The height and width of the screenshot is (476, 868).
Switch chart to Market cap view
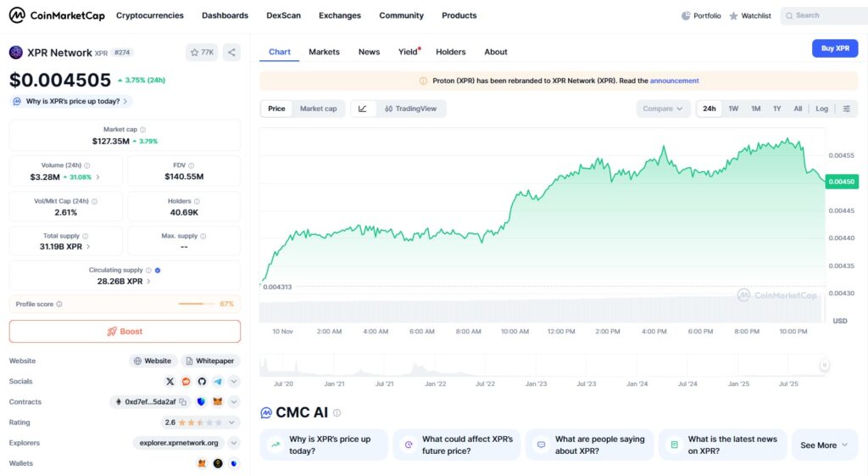pos(318,109)
